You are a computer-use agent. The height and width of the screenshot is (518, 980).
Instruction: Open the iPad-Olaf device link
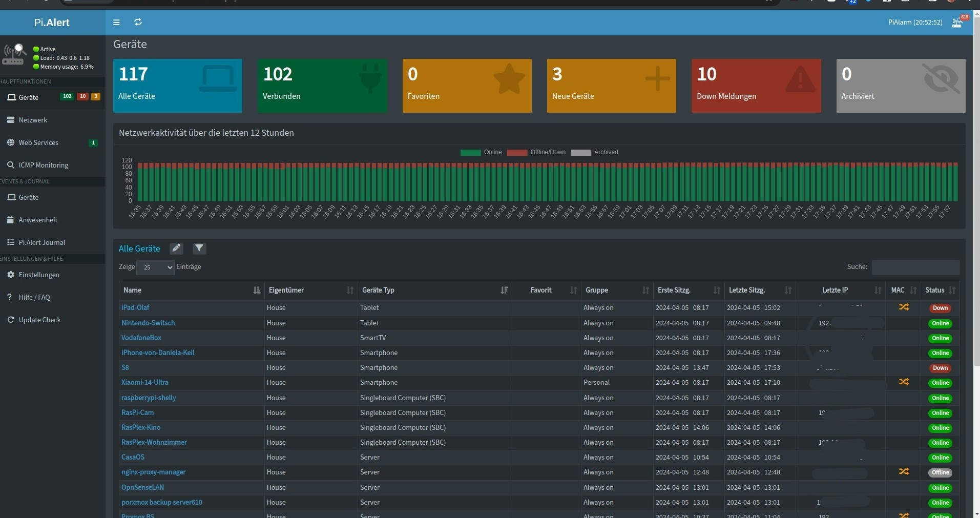click(135, 307)
